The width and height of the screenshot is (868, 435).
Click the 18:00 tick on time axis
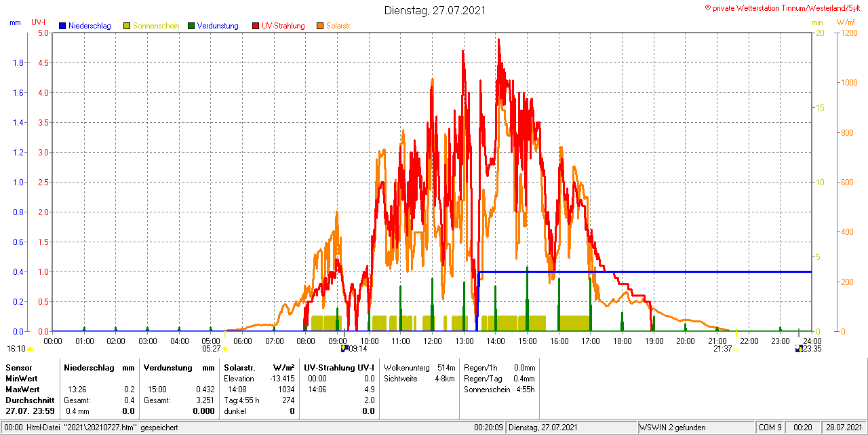[x=622, y=341]
